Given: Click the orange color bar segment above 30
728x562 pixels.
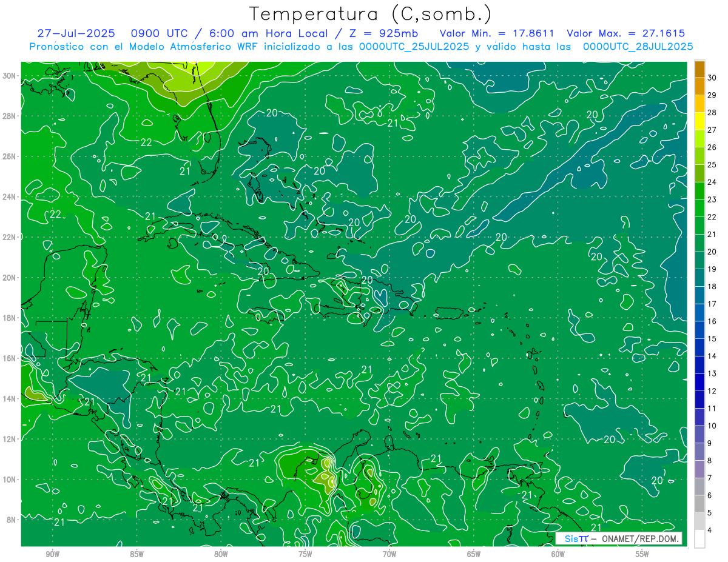Looking at the screenshot, I should click(699, 69).
